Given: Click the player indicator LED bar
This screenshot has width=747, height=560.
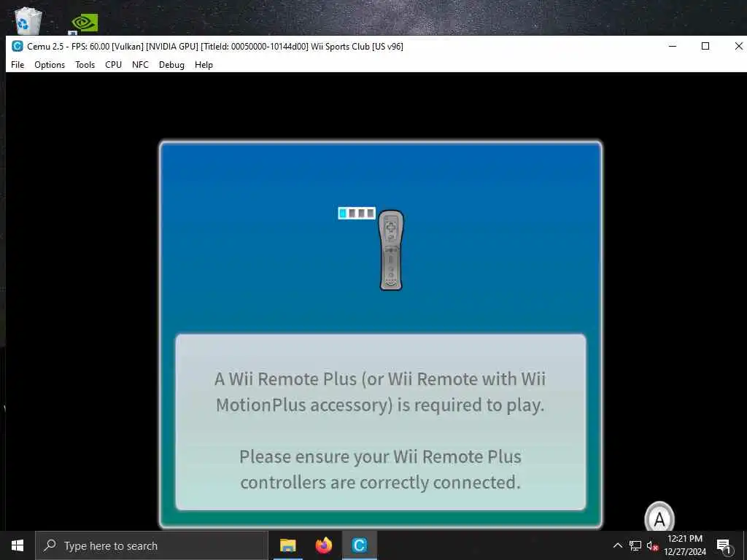Looking at the screenshot, I should (x=357, y=213).
